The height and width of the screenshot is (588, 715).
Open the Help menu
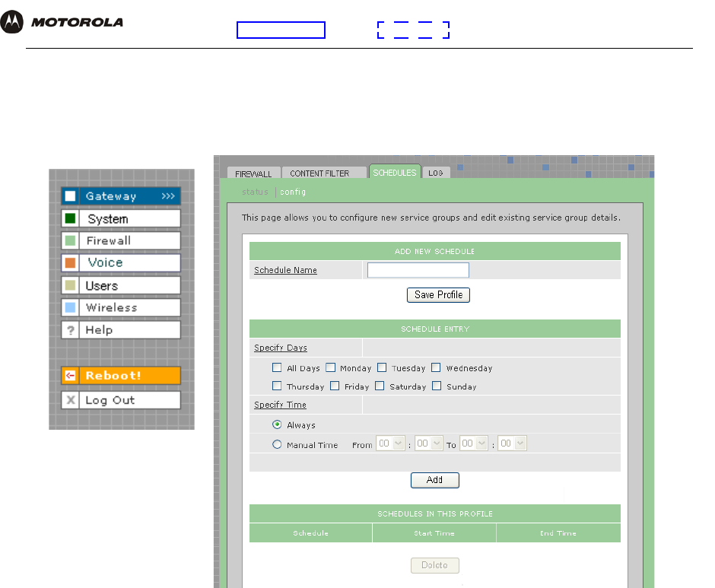121,330
